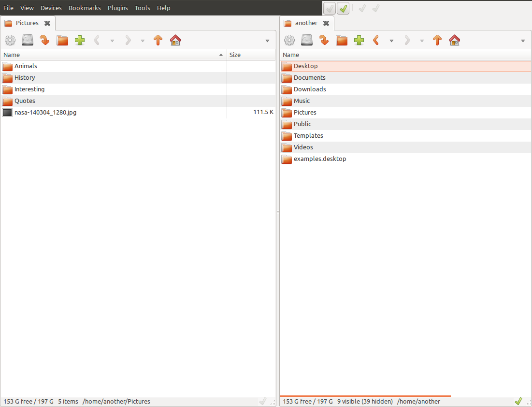Viewport: 532px width, 407px height.
Task: Open settings gear in the Pictures pane toolbar
Action: coord(10,41)
